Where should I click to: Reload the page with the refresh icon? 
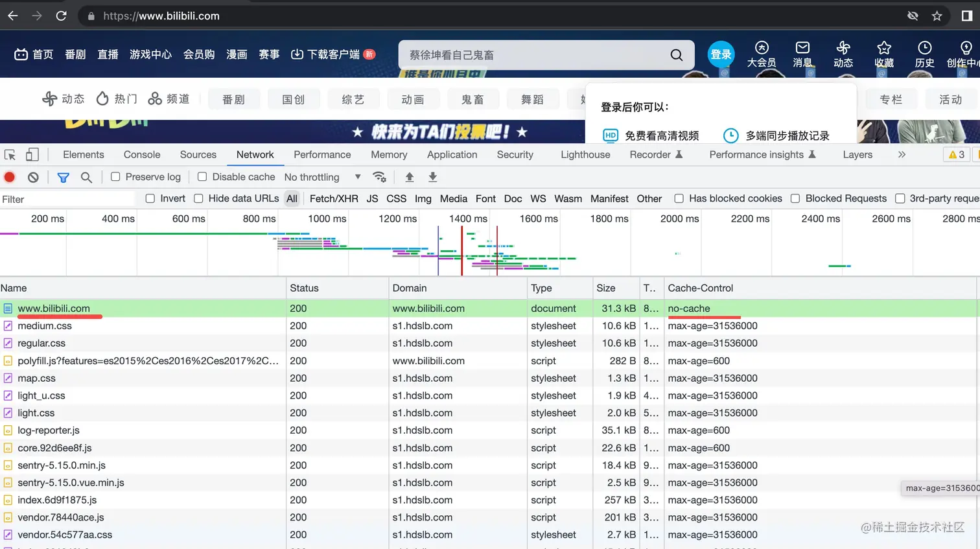(61, 16)
